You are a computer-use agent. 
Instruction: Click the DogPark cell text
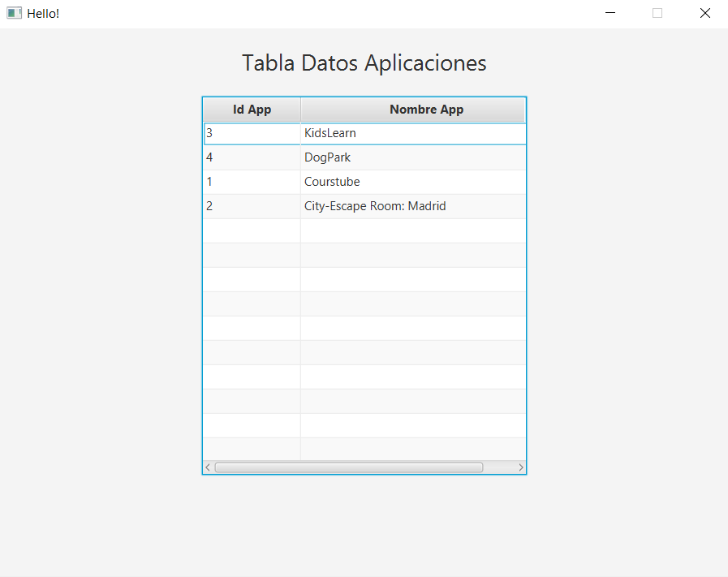pos(327,157)
